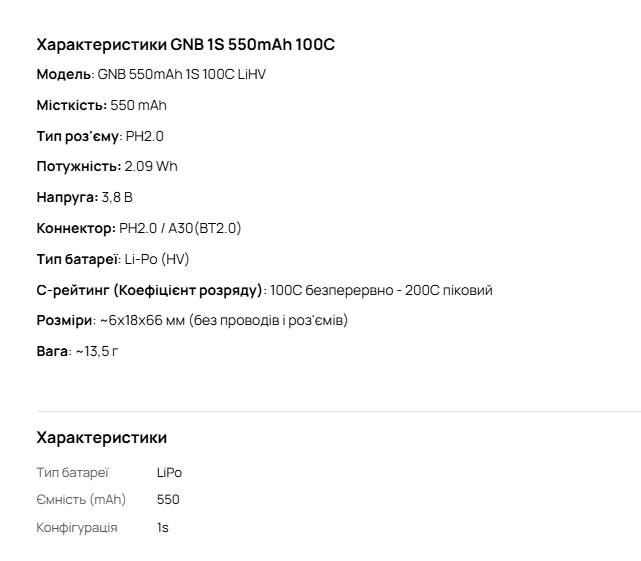
Task: Click the Місткість 550 mAh line
Action: pos(101,105)
